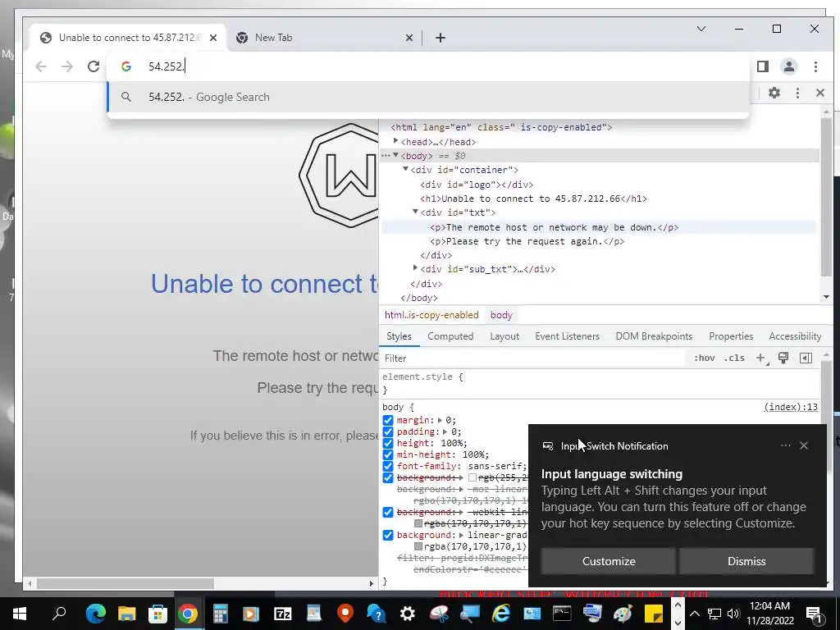Image resolution: width=840 pixels, height=630 pixels.
Task: Open Windows Settings gear in taskbar
Action: pyautogui.click(x=408, y=614)
